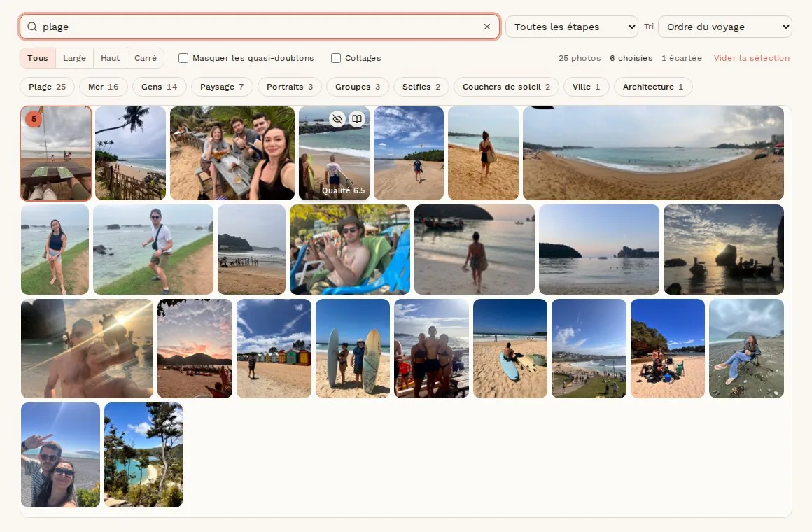Filter by the "Gens 14" tag
Image resolution: width=812 pixels, height=532 pixels.
point(160,87)
